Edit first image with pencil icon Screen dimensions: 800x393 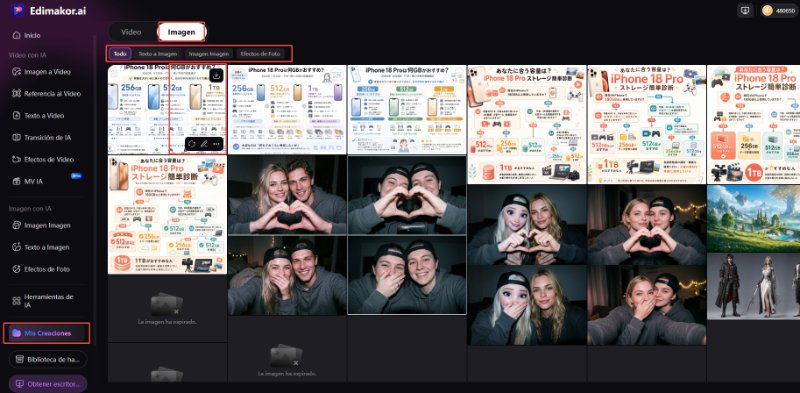(204, 144)
